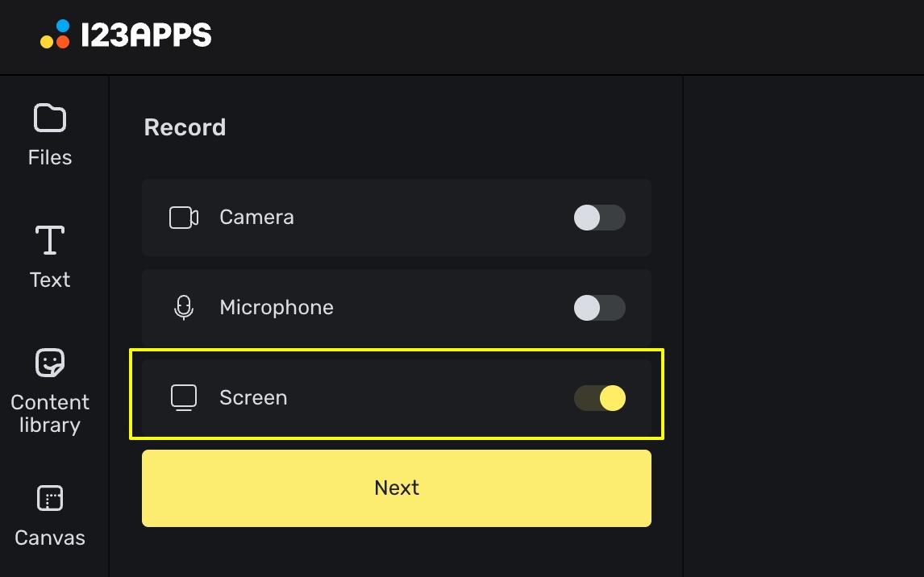Enable the Camera toggle
This screenshot has height=577, width=924.
coord(599,218)
